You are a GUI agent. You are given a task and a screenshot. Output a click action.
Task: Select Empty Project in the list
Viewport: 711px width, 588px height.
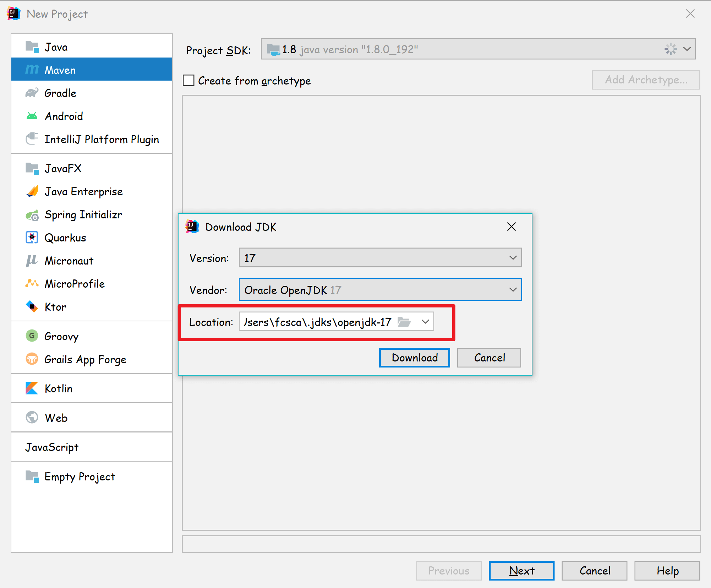(80, 477)
